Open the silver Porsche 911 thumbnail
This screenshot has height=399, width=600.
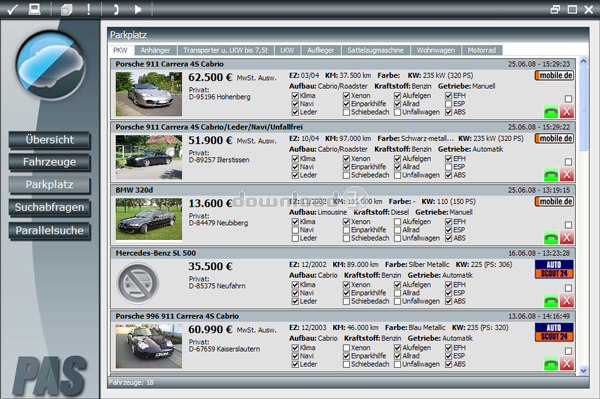coord(149,94)
